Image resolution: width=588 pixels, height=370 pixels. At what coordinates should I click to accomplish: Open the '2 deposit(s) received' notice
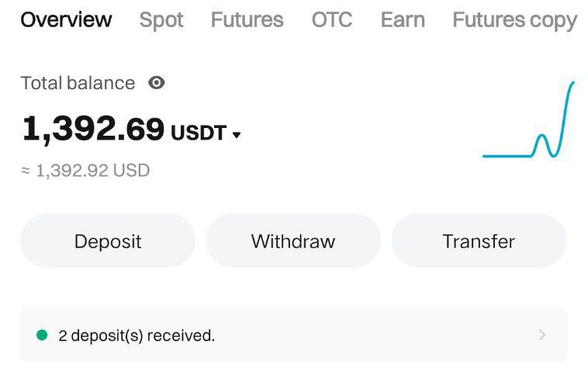click(137, 335)
